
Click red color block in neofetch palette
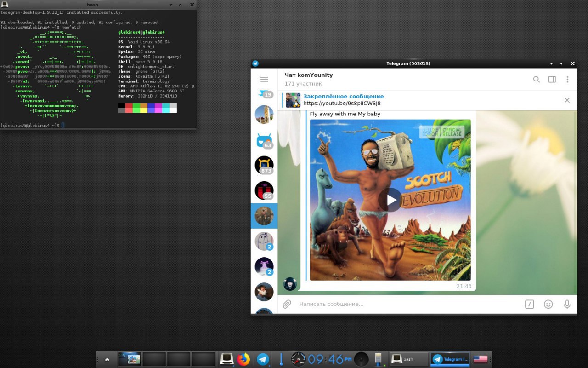(129, 105)
